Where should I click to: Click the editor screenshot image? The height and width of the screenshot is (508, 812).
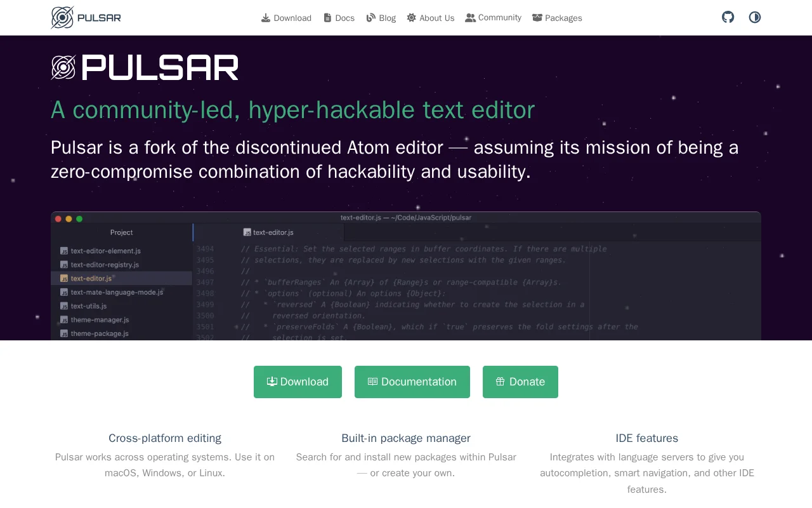(x=406, y=276)
